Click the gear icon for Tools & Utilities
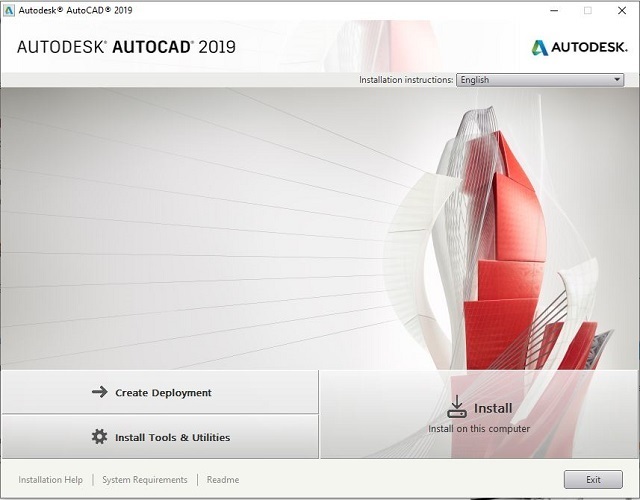This screenshot has width=640, height=500. click(99, 437)
